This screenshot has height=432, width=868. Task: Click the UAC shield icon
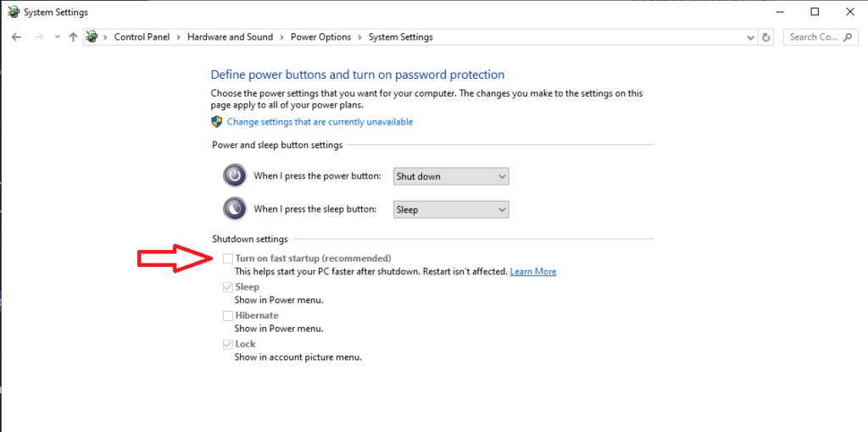tap(218, 122)
